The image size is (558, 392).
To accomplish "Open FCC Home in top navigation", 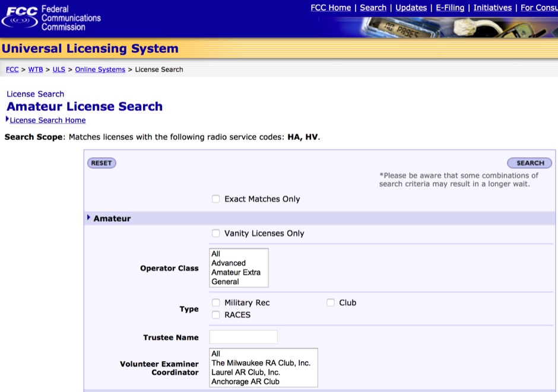I will (x=331, y=8).
